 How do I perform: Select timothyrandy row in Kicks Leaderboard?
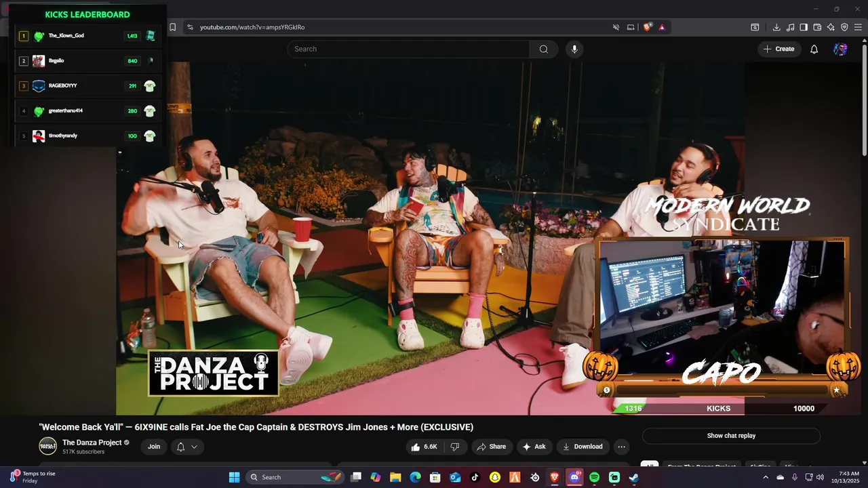(x=87, y=136)
